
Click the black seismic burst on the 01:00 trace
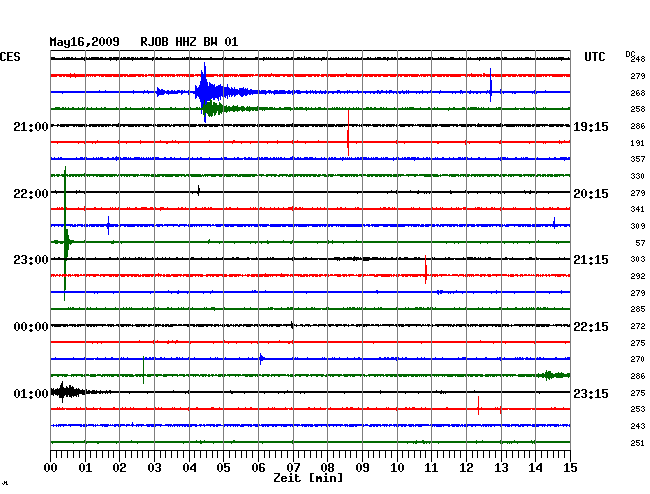click(x=68, y=392)
